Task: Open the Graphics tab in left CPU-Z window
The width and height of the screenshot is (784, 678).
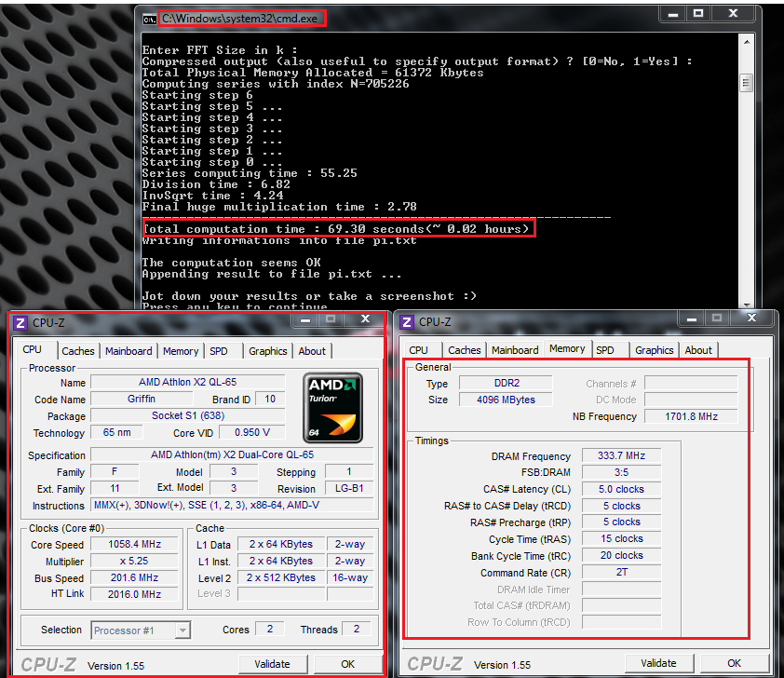Action: pyautogui.click(x=268, y=351)
